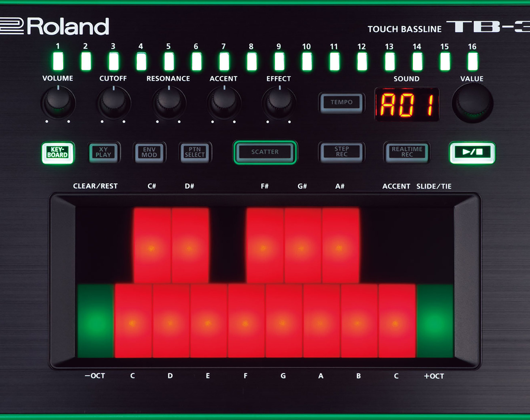Click the VOLUME knob
530x420 pixels.
[58, 103]
